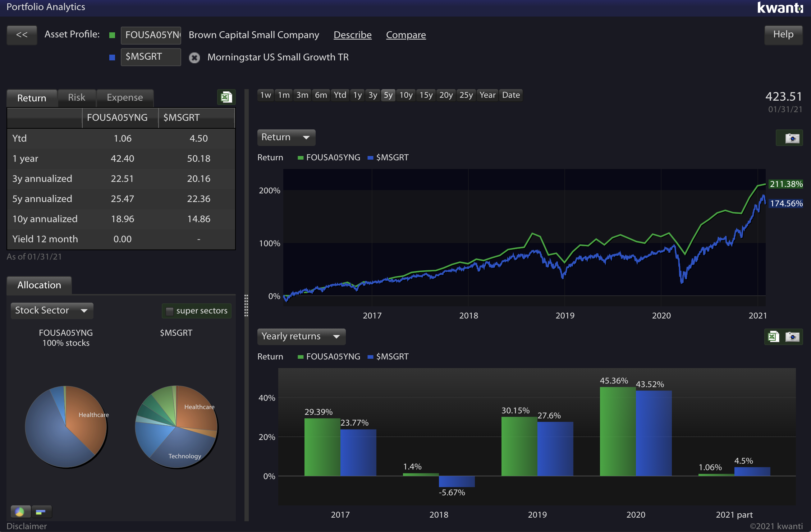Edit the FOUSA05YNG asset ticker field
The height and width of the screenshot is (532, 811).
click(151, 35)
